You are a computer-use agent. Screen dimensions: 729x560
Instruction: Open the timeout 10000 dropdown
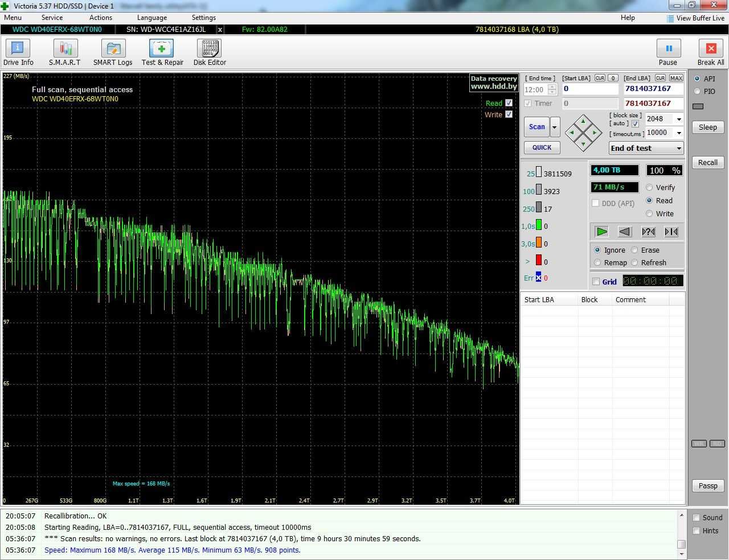click(x=678, y=133)
